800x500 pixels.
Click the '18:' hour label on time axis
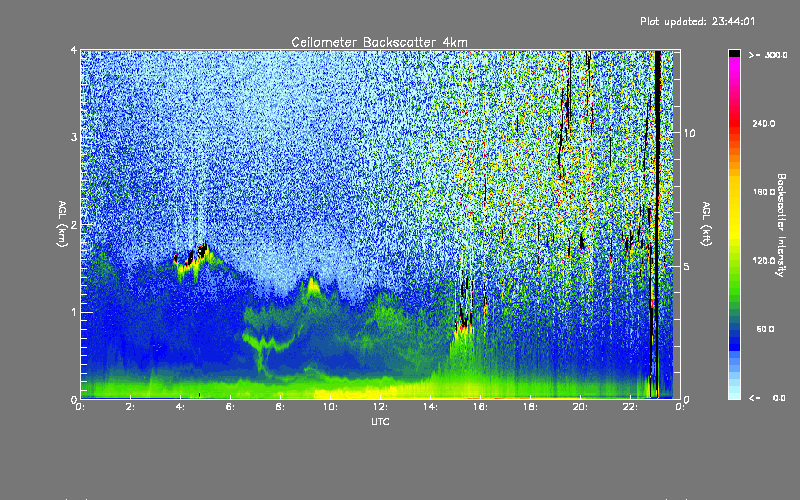pyautogui.click(x=530, y=407)
